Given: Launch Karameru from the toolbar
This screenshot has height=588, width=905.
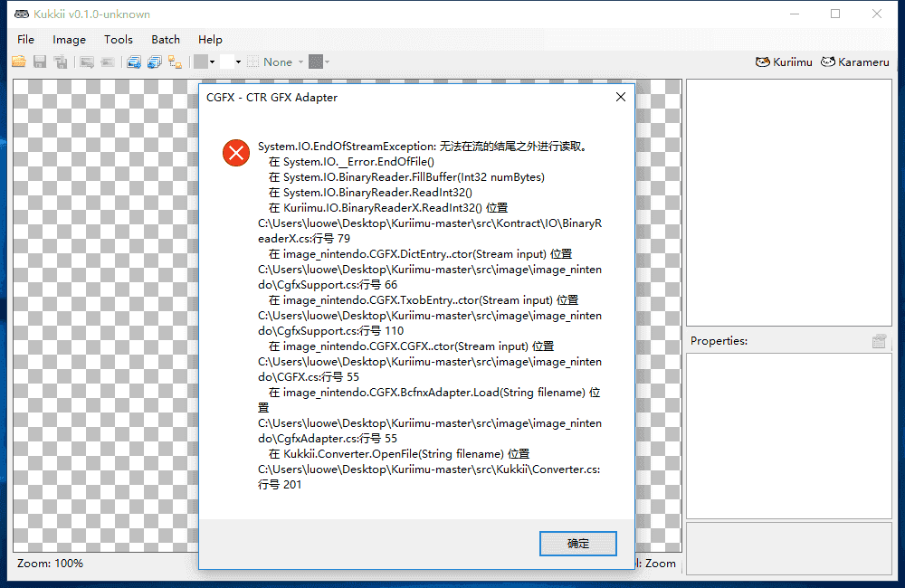Looking at the screenshot, I should [855, 62].
